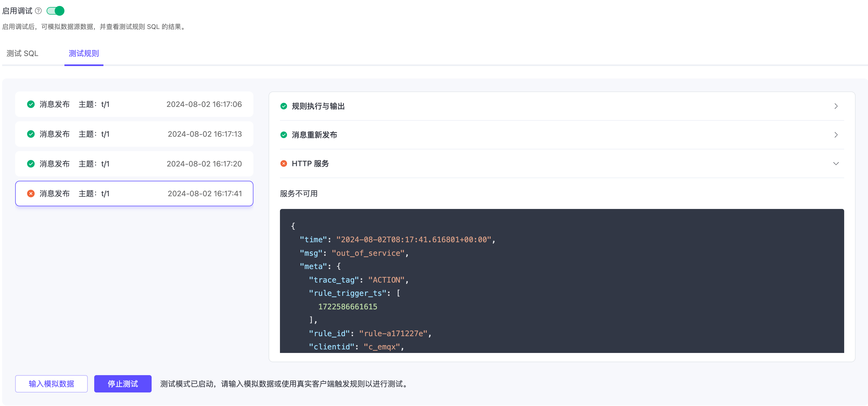Click the 输入模拟数据 button

(51, 384)
